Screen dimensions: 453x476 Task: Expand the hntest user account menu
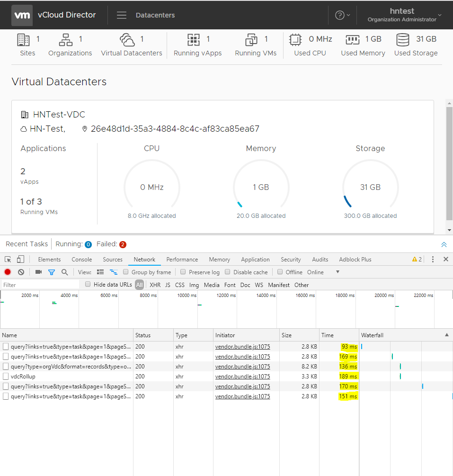[x=405, y=15]
